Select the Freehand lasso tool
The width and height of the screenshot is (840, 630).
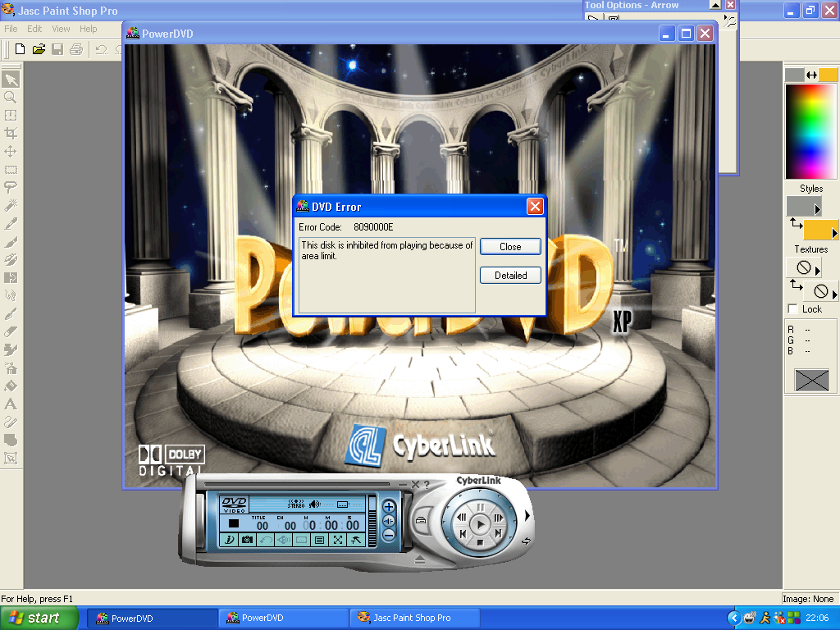coord(11,188)
